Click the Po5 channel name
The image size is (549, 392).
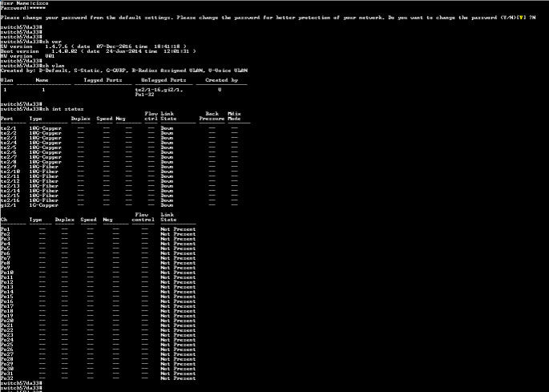click(x=6, y=249)
